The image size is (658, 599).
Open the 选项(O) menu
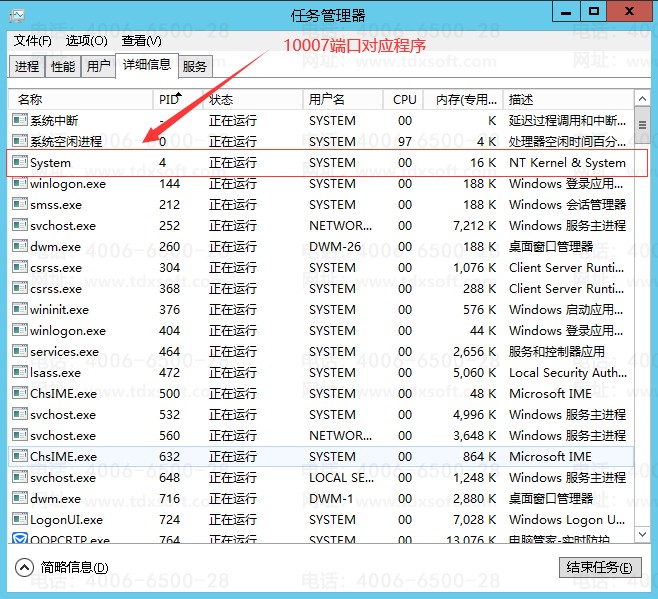[87, 41]
